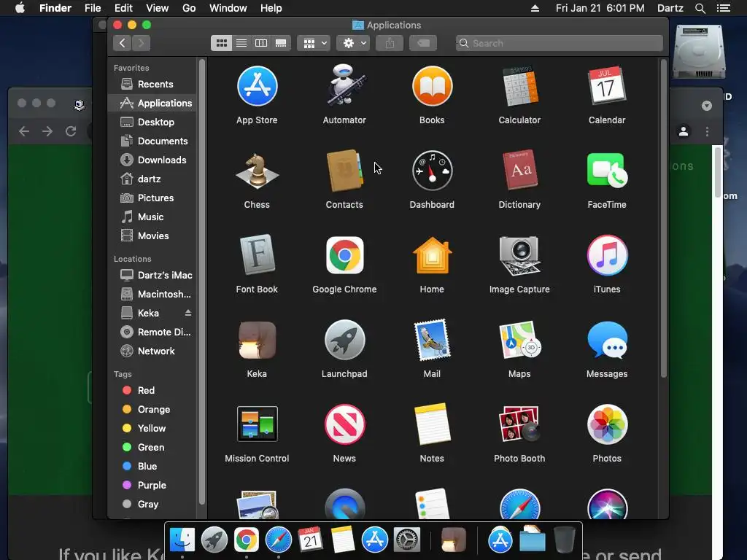Open the App Store application icon
Screen dimensions: 747x560
(x=257, y=86)
